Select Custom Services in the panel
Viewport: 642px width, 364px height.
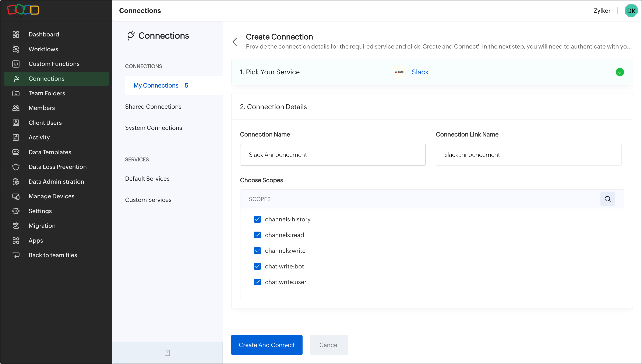click(x=148, y=200)
